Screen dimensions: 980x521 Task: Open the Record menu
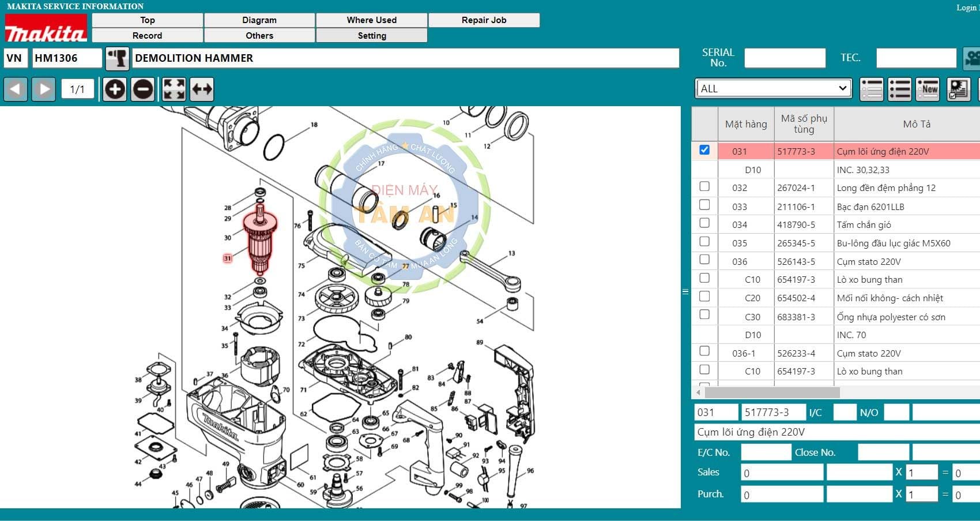[x=148, y=36]
